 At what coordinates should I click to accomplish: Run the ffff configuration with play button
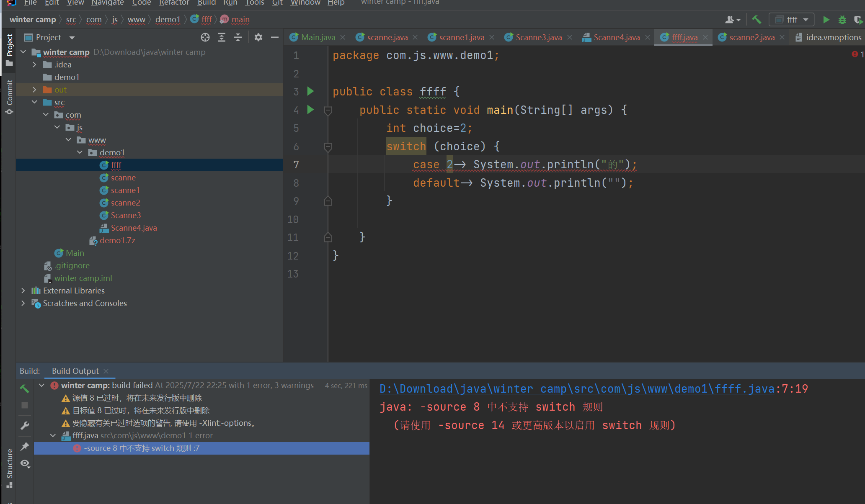point(826,20)
